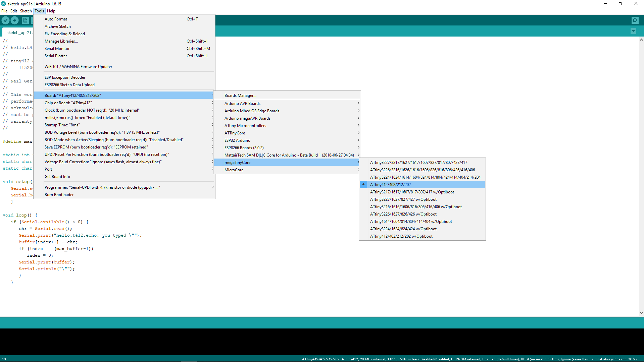This screenshot has width=644, height=362.
Task: Expand Arduino Mbed OS Edge Boards
Action: coord(287,111)
